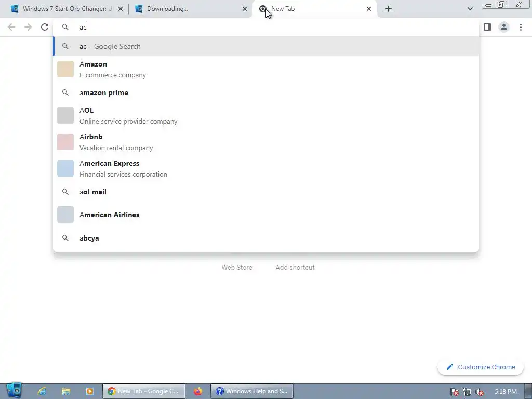The width and height of the screenshot is (532, 399).
Task: Open the Windows Start orb
Action: pos(14,390)
